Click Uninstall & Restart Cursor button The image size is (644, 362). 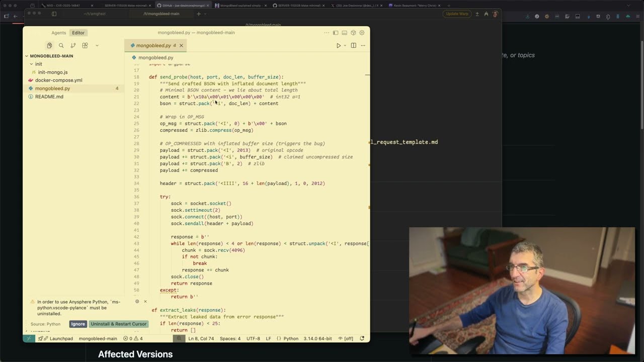tap(119, 324)
